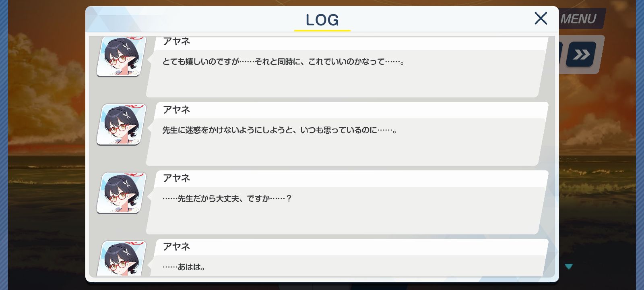Select the LOG title tab
Screen dimensions: 644x290
tap(322, 20)
